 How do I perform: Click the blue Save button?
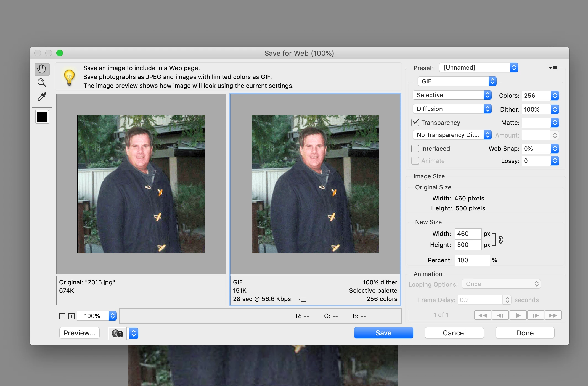click(x=383, y=333)
